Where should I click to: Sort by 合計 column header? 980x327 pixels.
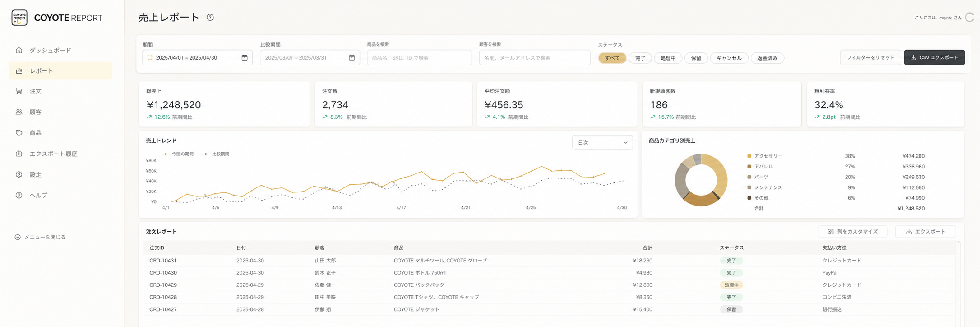click(647, 248)
